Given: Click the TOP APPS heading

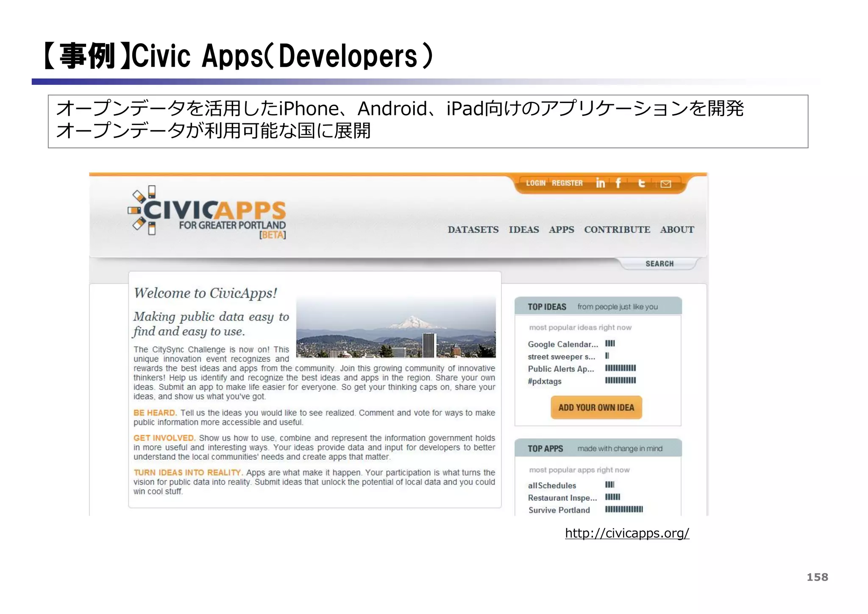Looking at the screenshot, I should pyautogui.click(x=545, y=449).
